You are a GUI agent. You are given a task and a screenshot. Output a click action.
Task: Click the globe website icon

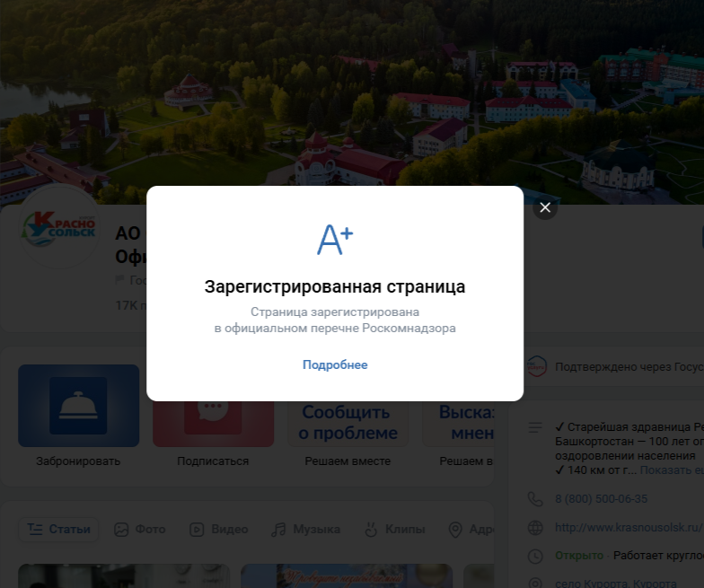click(x=535, y=528)
